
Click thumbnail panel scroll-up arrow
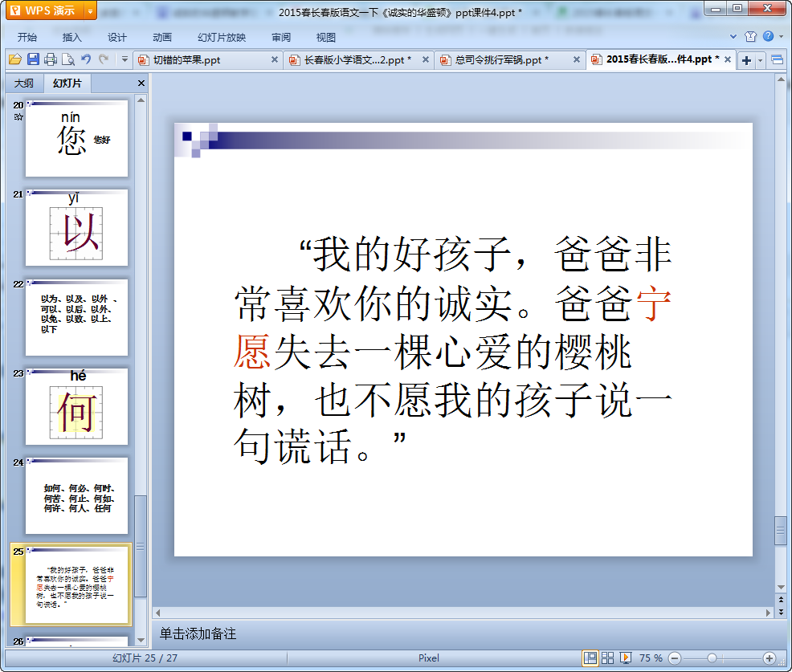141,100
